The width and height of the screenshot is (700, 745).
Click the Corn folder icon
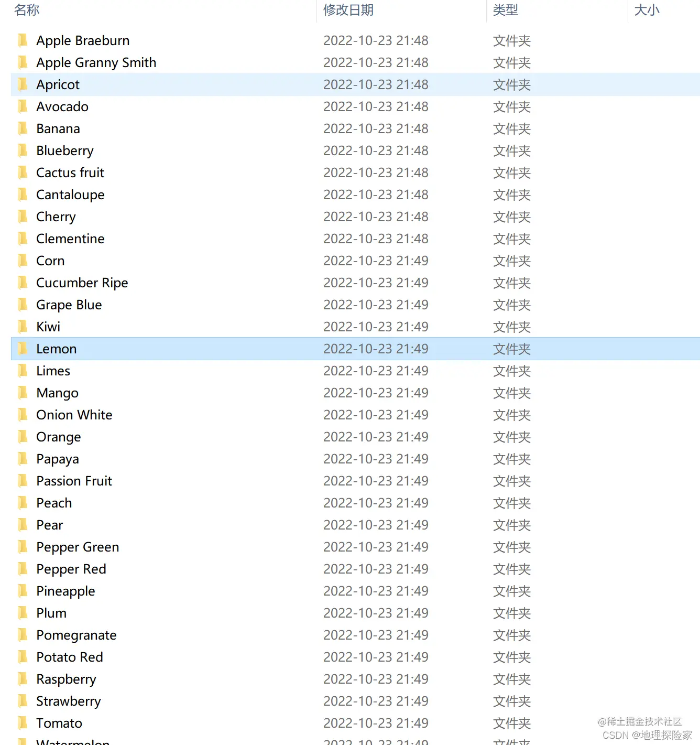point(23,261)
